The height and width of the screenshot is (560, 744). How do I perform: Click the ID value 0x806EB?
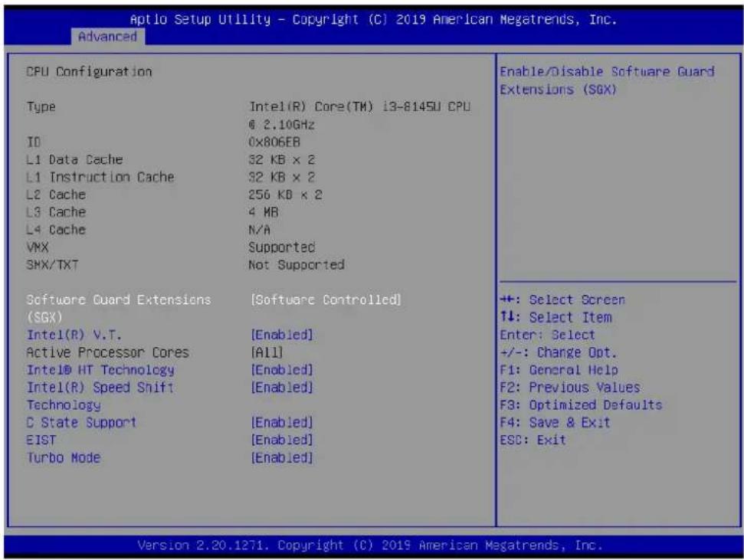click(x=274, y=142)
